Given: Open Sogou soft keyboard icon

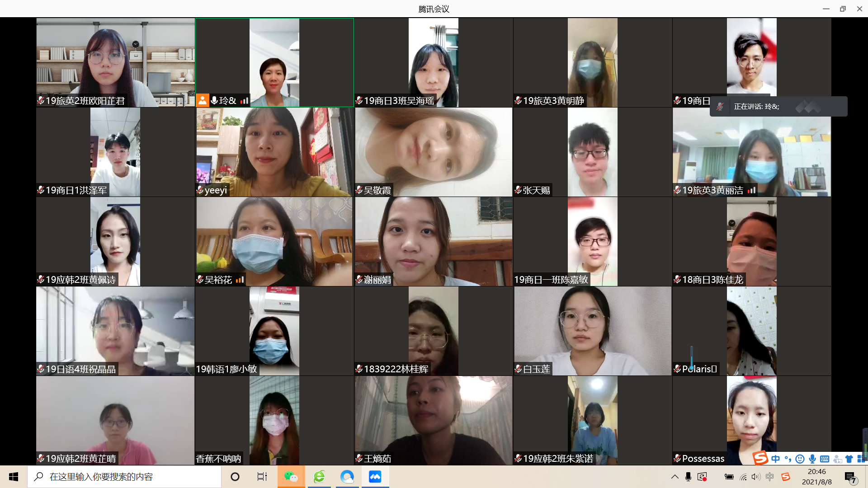Looking at the screenshot, I should 825,459.
